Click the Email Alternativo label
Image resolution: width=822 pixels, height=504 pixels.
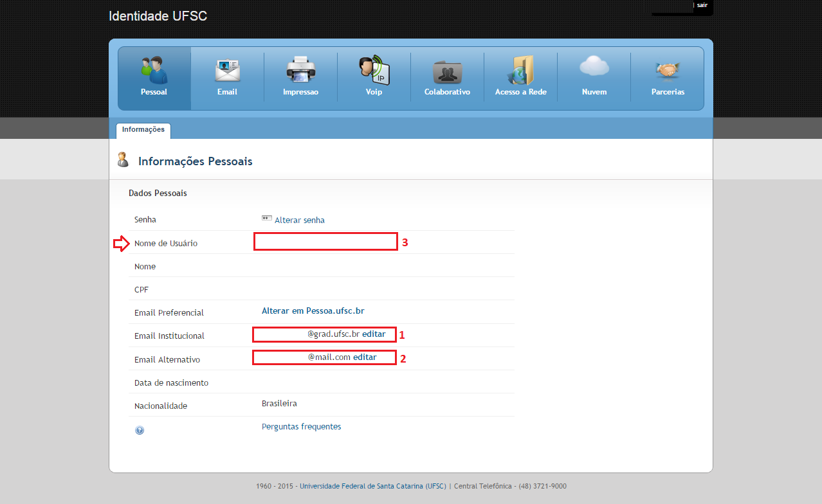pos(167,360)
